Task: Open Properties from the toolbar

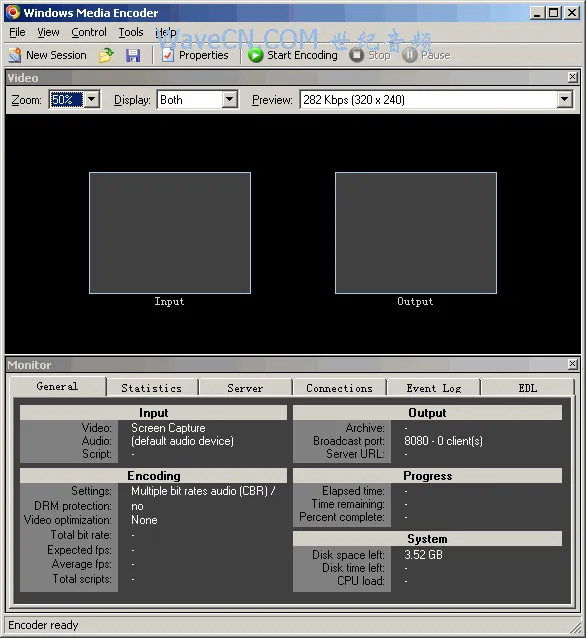Action: 195,55
